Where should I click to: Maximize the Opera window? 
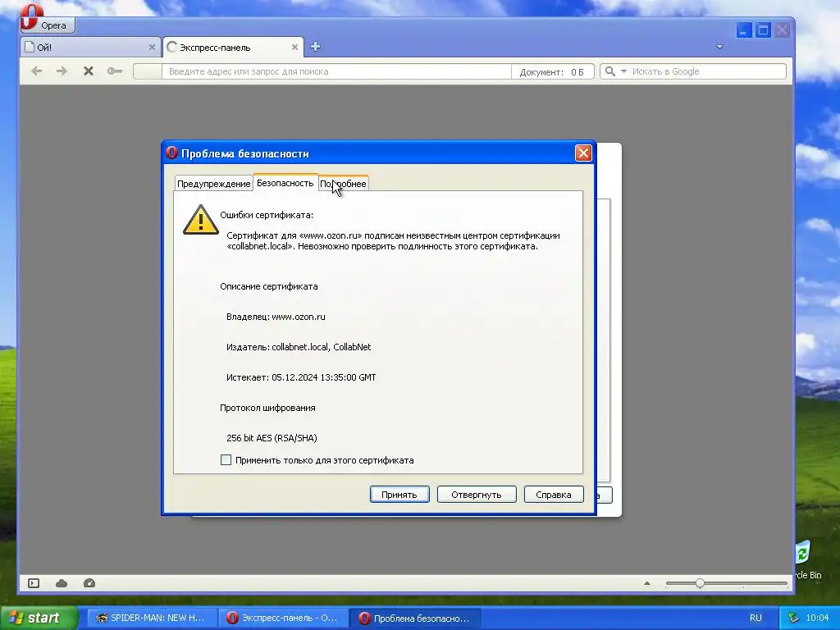click(x=763, y=30)
